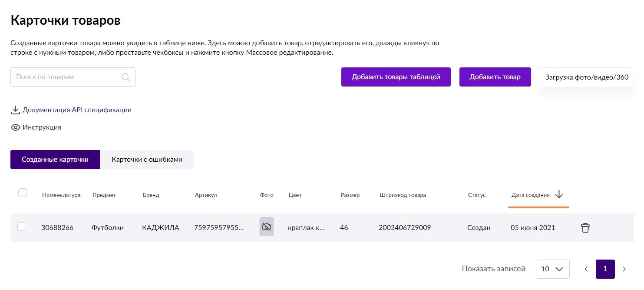This screenshot has height=290, width=644.
Task: Select the Созданные карточки tab
Action: 55,160
